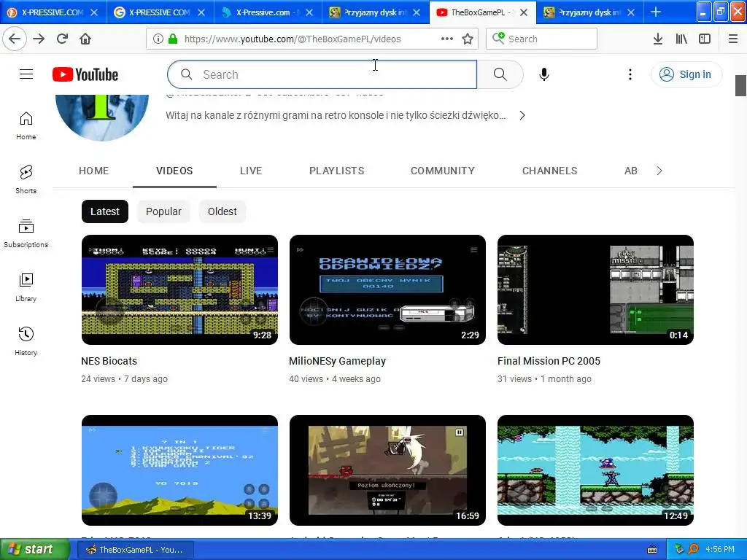Click the MilioNESy Gameplay title link

coord(337,361)
